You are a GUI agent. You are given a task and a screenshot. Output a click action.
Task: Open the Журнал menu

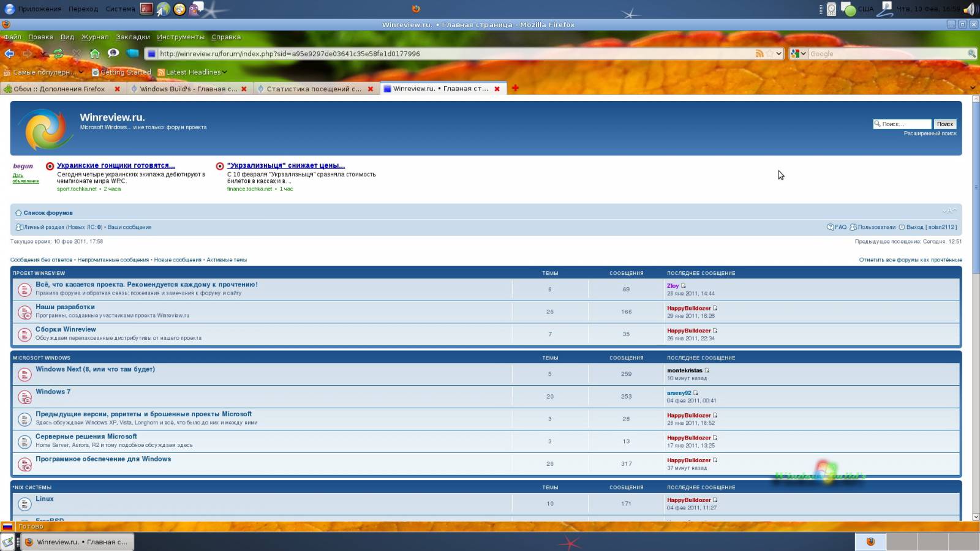[x=95, y=37]
